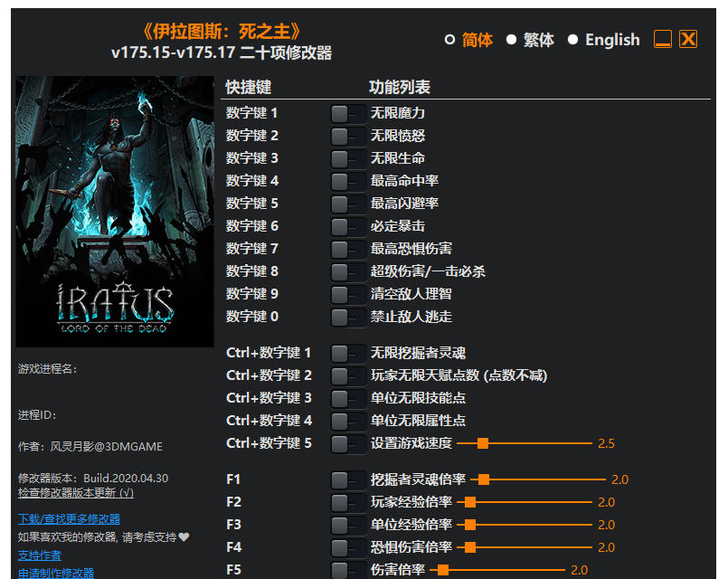Enable 最高闪避率 switch
Screen dimensions: 728x579
coord(348,204)
